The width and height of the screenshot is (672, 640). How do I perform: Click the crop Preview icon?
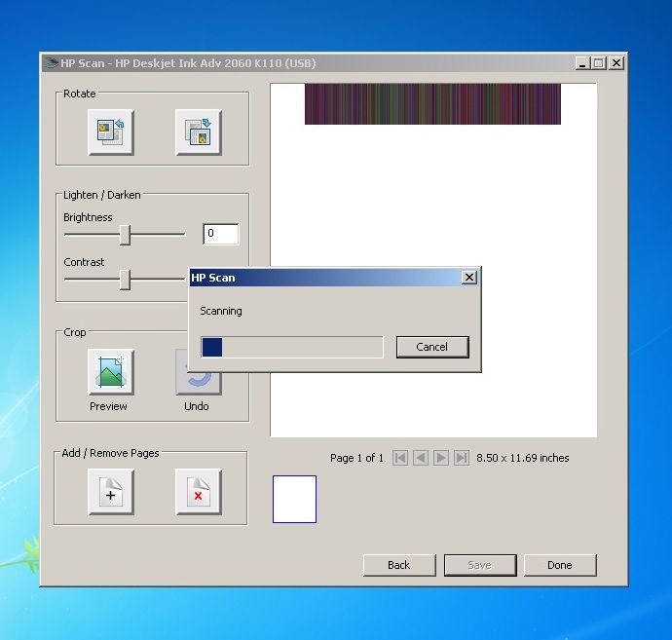pos(111,372)
